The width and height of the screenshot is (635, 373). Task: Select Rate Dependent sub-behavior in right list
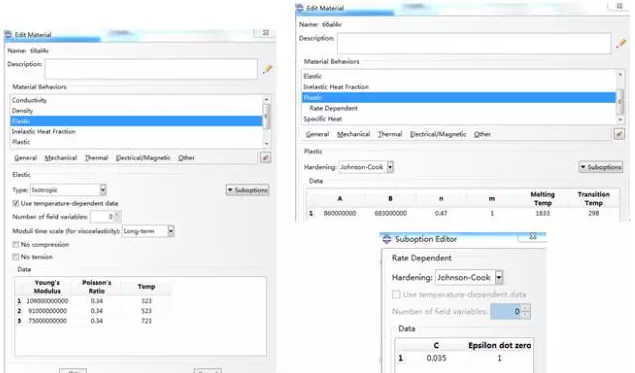[459, 108]
